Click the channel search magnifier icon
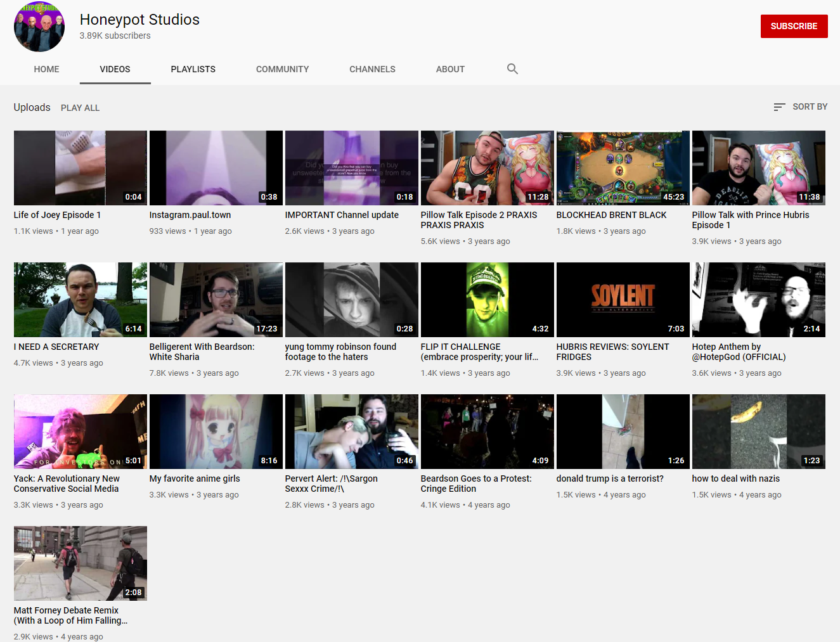 (512, 69)
